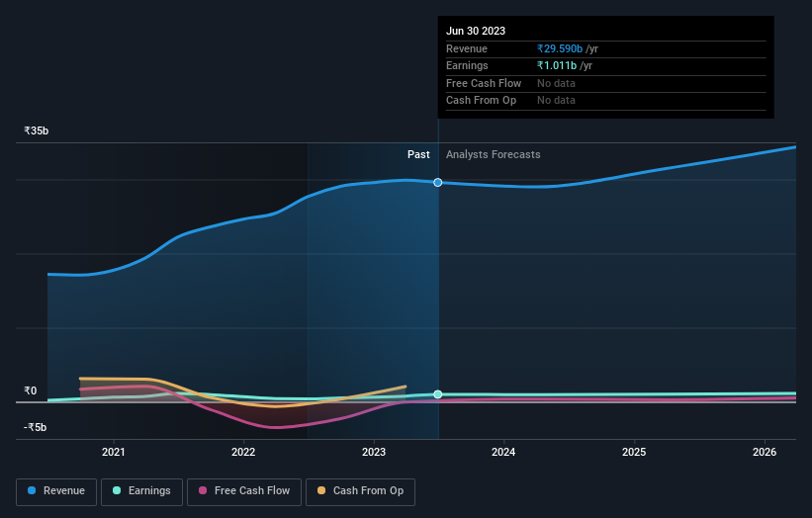Click the 2025 x-axis label
The width and height of the screenshot is (812, 518).
click(x=634, y=453)
